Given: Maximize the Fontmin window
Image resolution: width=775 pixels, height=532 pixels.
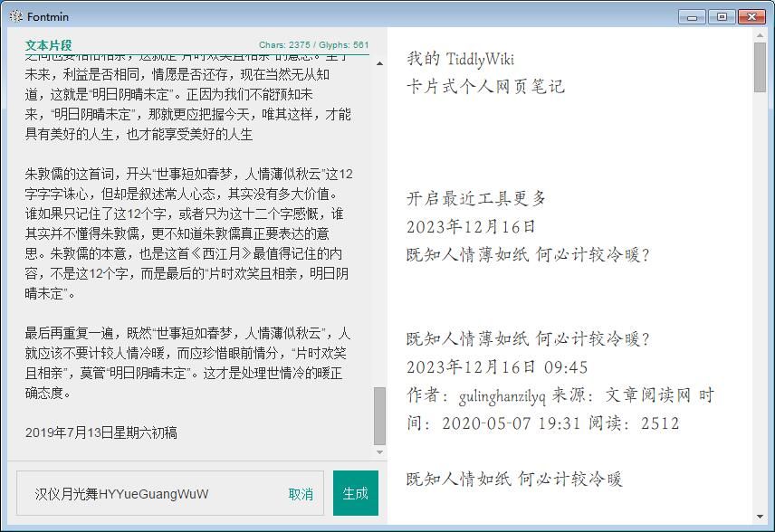Looking at the screenshot, I should click(722, 16).
